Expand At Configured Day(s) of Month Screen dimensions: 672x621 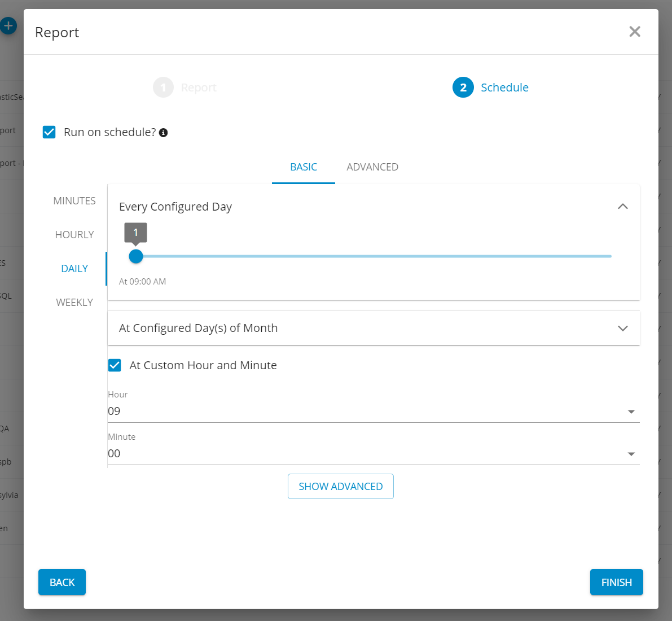tap(622, 328)
